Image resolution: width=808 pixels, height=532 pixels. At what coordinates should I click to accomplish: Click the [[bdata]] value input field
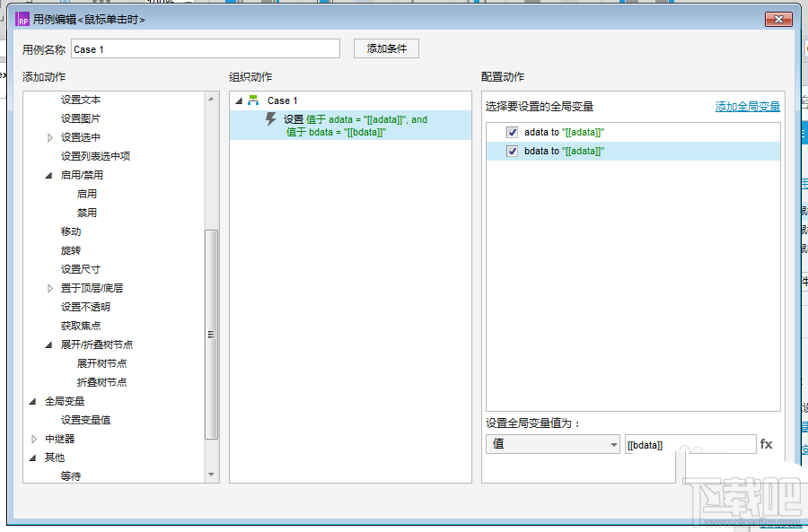(x=690, y=444)
